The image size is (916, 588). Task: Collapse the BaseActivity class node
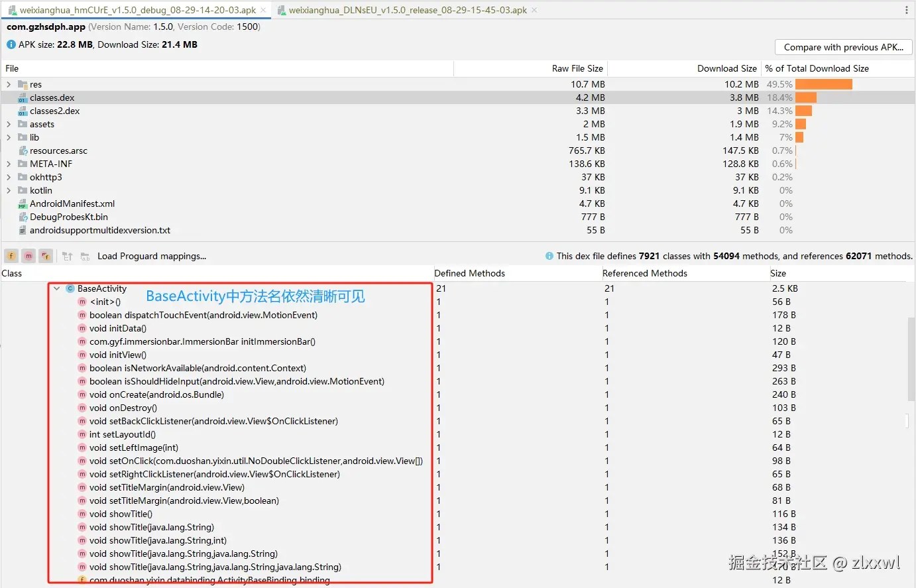[57, 288]
